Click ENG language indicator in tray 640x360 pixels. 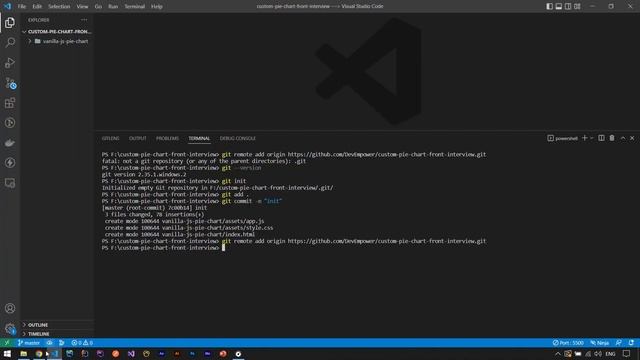pyautogui.click(x=610, y=354)
